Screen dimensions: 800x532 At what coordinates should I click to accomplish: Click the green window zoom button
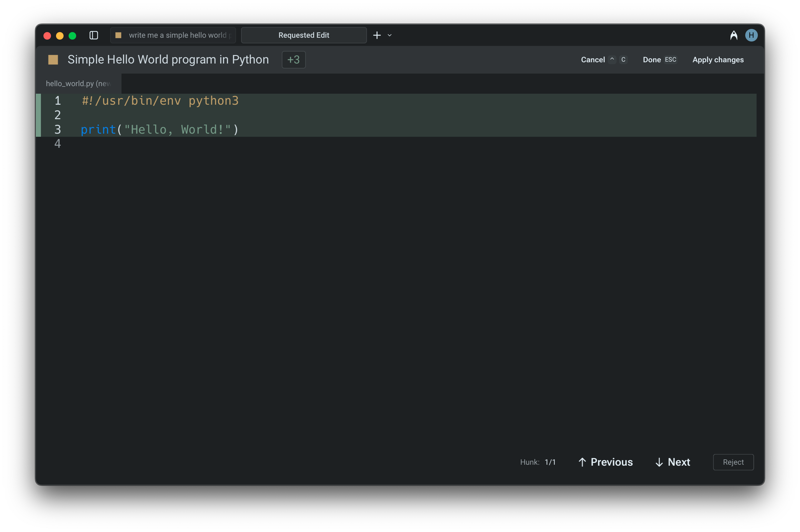click(x=72, y=36)
